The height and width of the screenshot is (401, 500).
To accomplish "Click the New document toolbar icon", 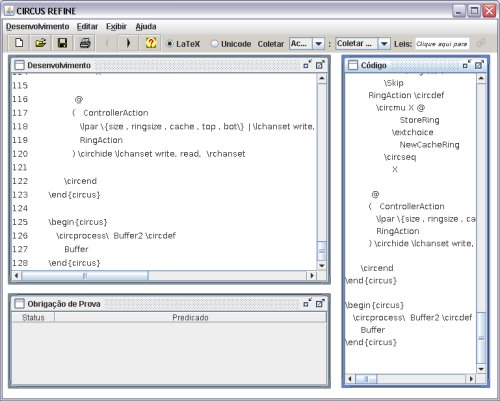I will click(19, 43).
